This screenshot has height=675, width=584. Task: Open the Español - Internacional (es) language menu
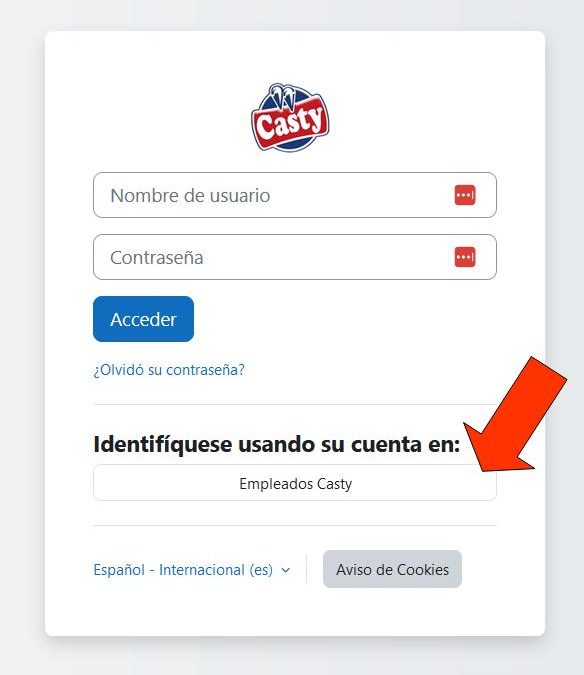[x=192, y=570]
